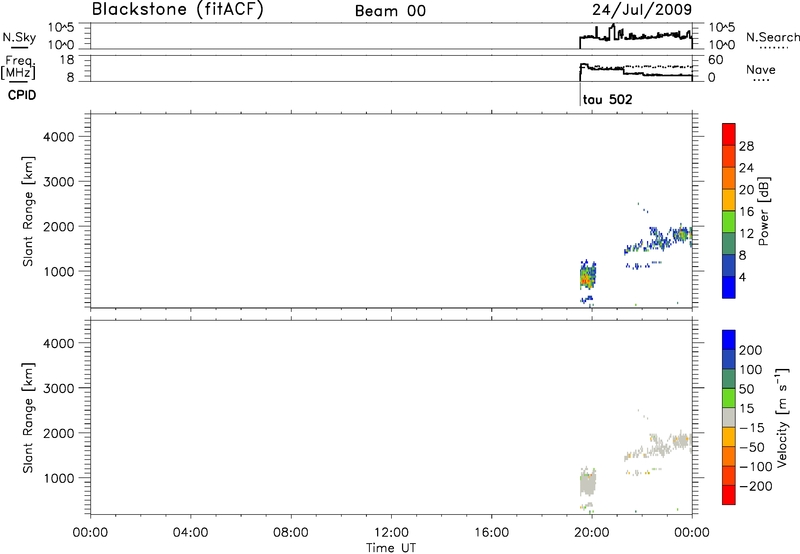
Task: Click the Nave legend label
Action: [761, 70]
